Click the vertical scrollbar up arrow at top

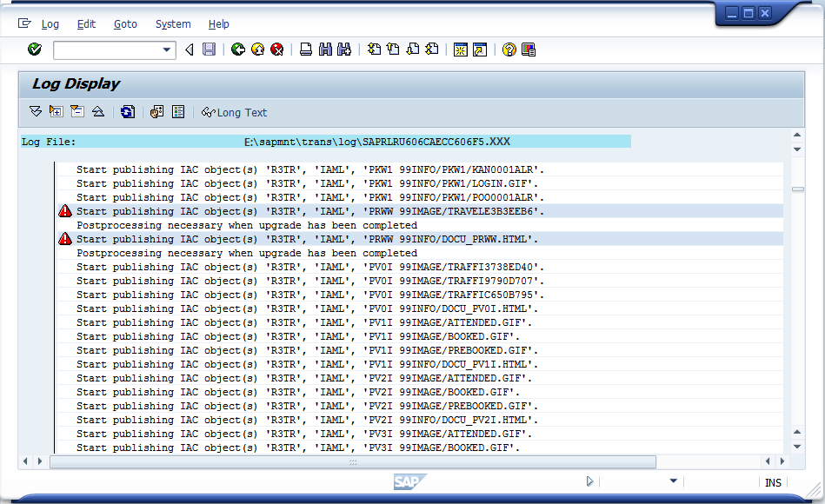[797, 136]
